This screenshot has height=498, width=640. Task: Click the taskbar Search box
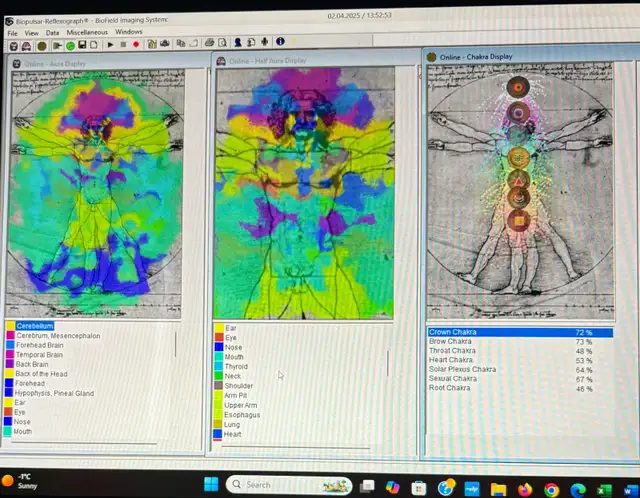[x=289, y=485]
